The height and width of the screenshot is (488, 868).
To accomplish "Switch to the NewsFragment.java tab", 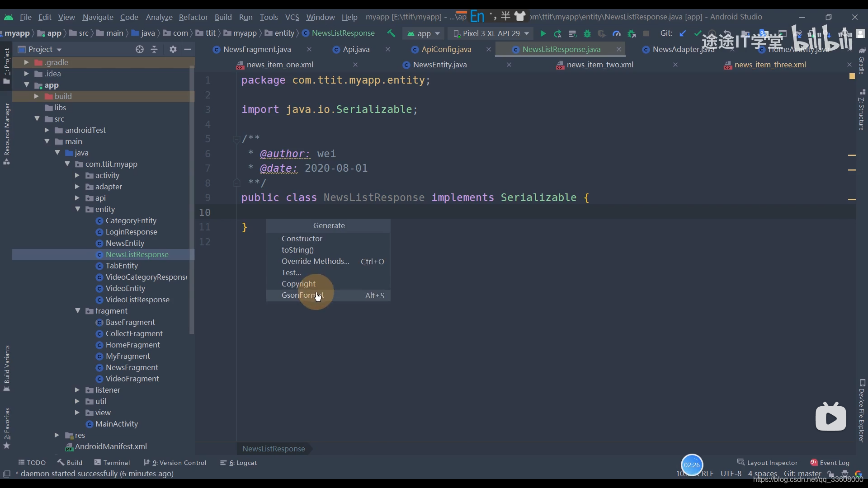I will [x=257, y=49].
